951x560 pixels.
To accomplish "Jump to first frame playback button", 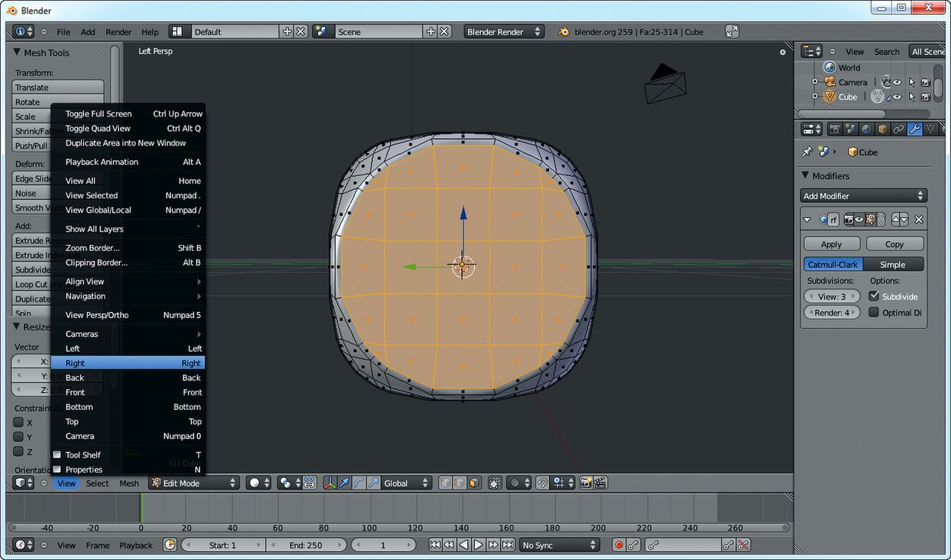I will point(435,545).
